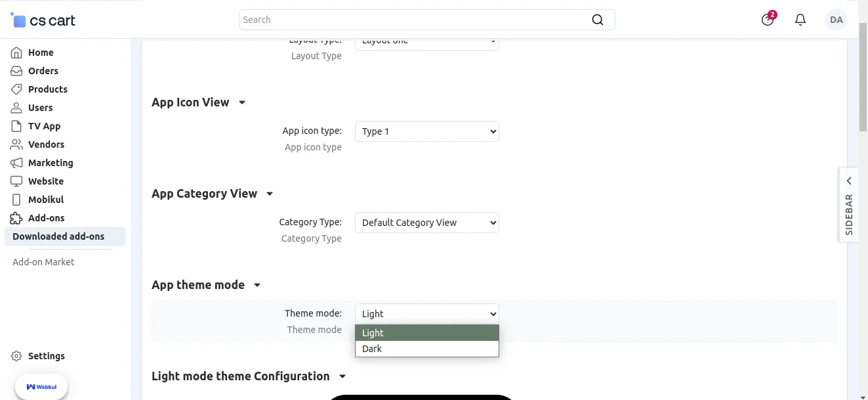Viewport: 868px width, 400px height.
Task: Open the notifications bell icon
Action: [x=800, y=20]
